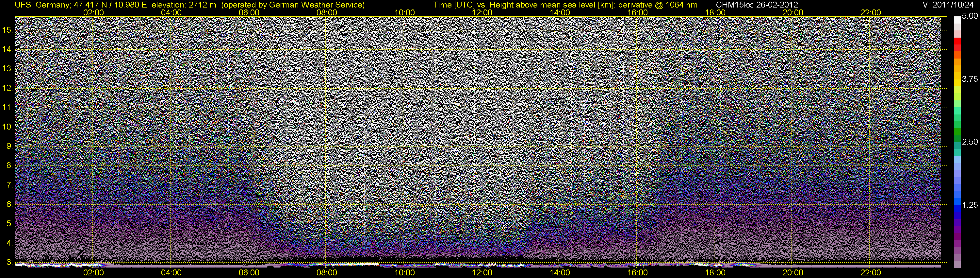Screen dimensions: 980x278
Task: Select the 04:00 label on bottom axis
Action: point(171,273)
